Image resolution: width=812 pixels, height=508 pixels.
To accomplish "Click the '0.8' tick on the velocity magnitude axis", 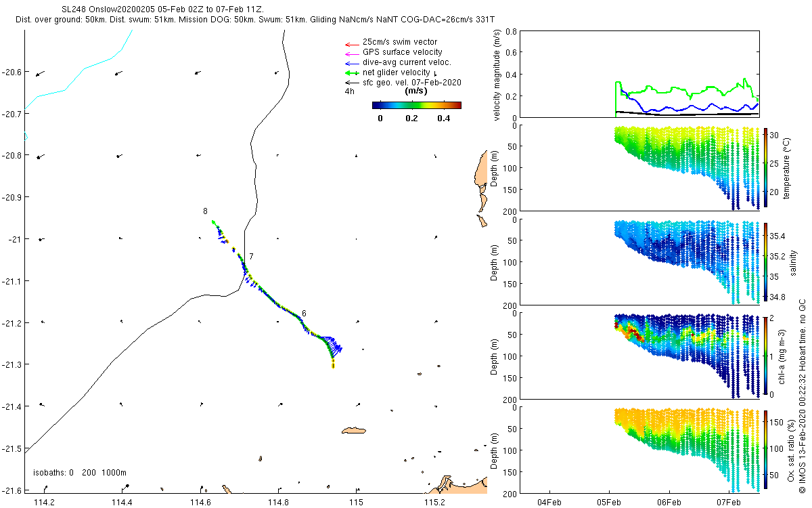I will tap(512, 32).
